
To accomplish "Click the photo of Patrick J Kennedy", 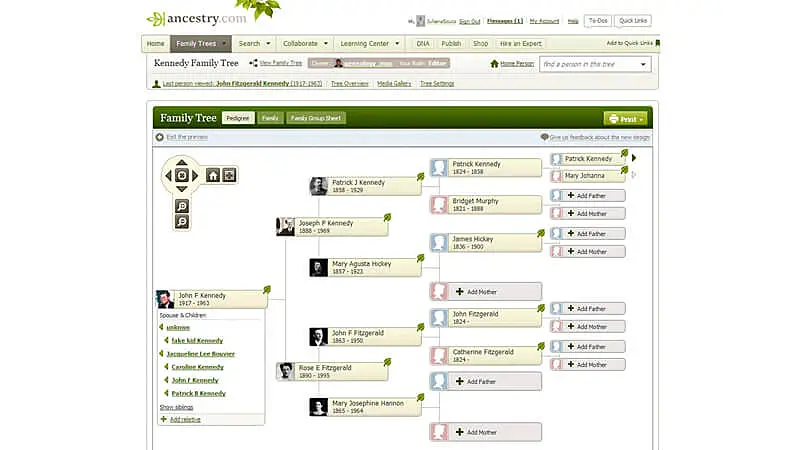I will 318,186.
